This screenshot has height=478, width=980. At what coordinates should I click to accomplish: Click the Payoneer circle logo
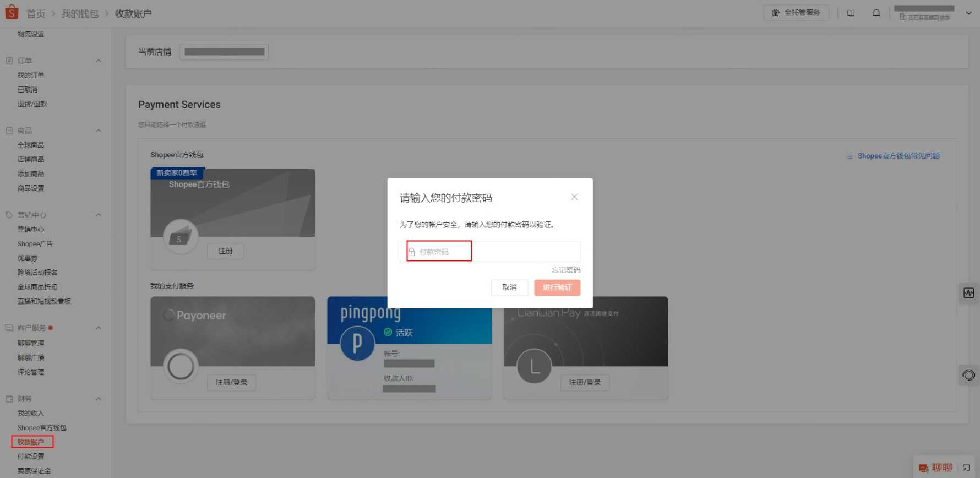(x=181, y=366)
